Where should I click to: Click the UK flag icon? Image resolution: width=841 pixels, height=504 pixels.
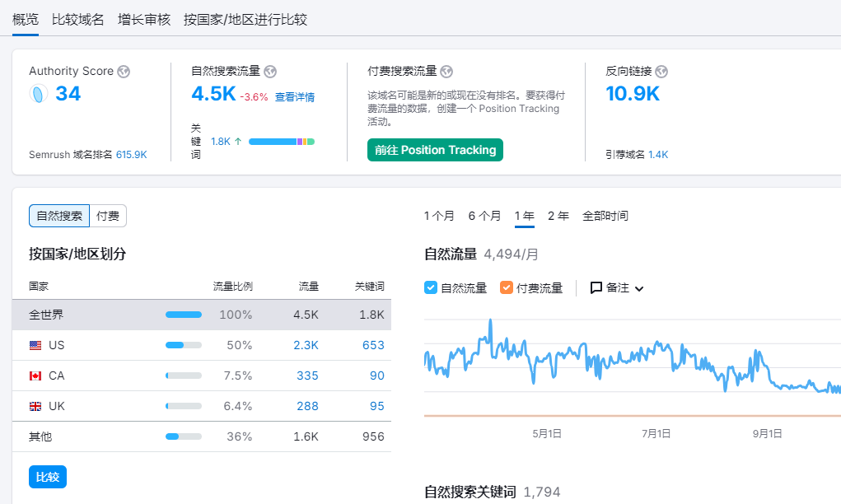pyautogui.click(x=35, y=407)
